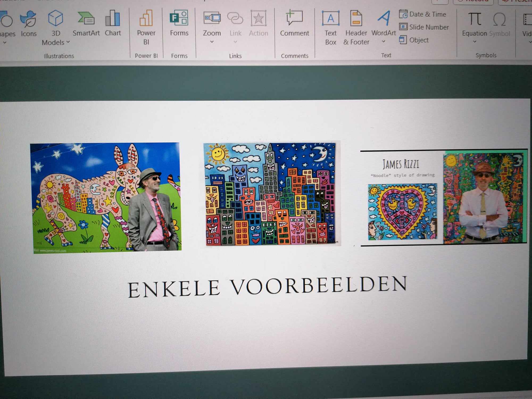532x399 pixels.
Task: Click the Symbols group label
Action: click(486, 55)
